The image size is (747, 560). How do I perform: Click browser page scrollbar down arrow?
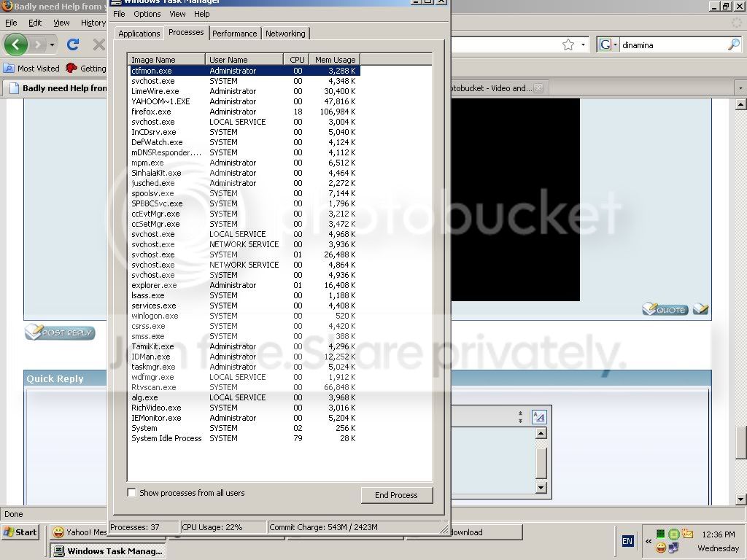[741, 499]
